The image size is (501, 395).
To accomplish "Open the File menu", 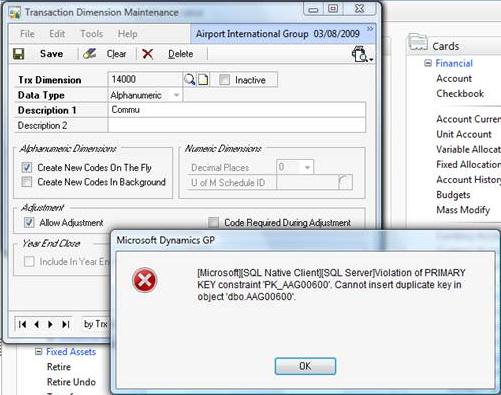I will coord(27,34).
